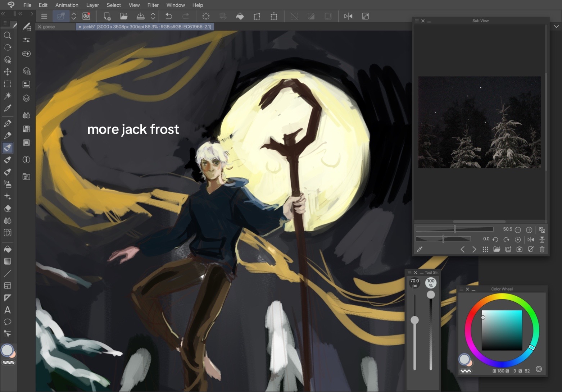
Task: Select the Balloon speech bubble tool
Action: [7, 322]
